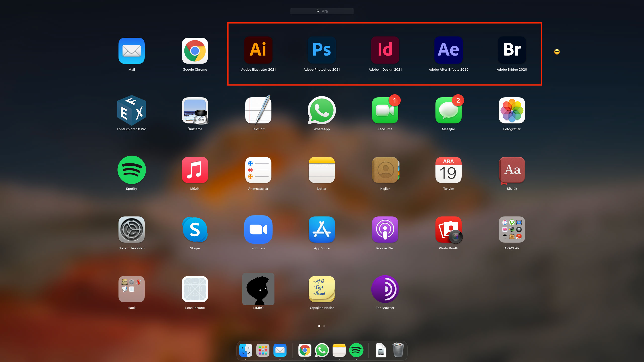The image size is (644, 362).
Task: Open FaceTime with notification badge
Action: 385,110
